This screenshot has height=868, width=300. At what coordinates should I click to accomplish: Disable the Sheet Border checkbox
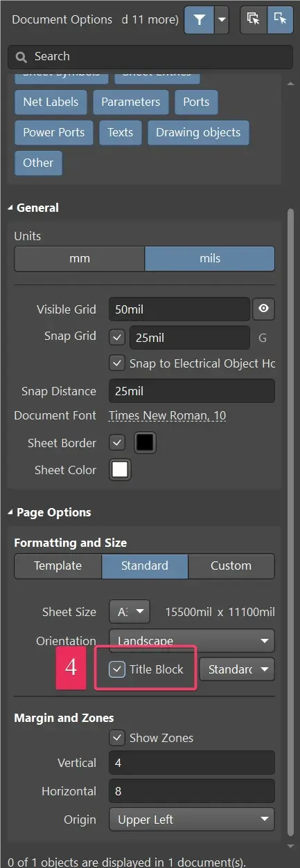click(117, 442)
